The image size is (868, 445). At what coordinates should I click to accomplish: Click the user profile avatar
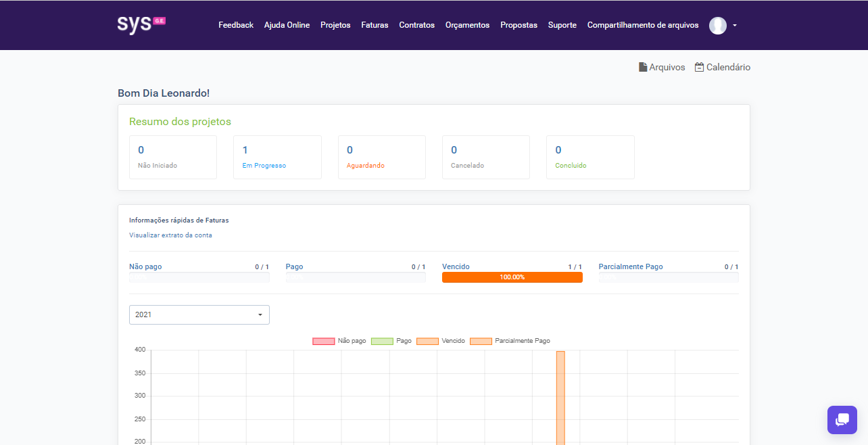click(x=717, y=26)
